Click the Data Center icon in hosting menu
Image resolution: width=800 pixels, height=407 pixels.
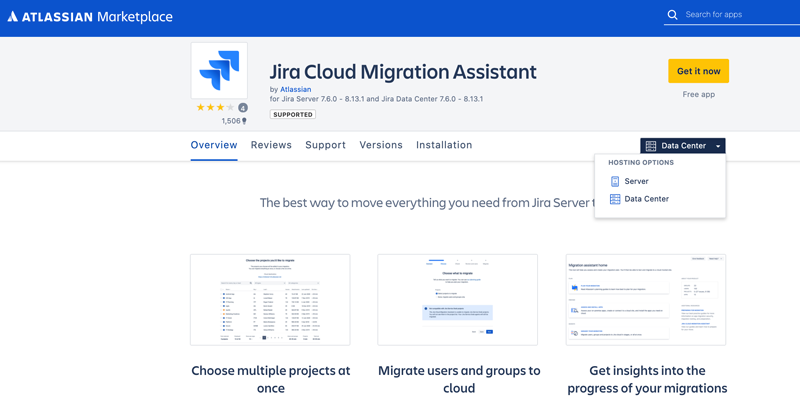tap(615, 199)
